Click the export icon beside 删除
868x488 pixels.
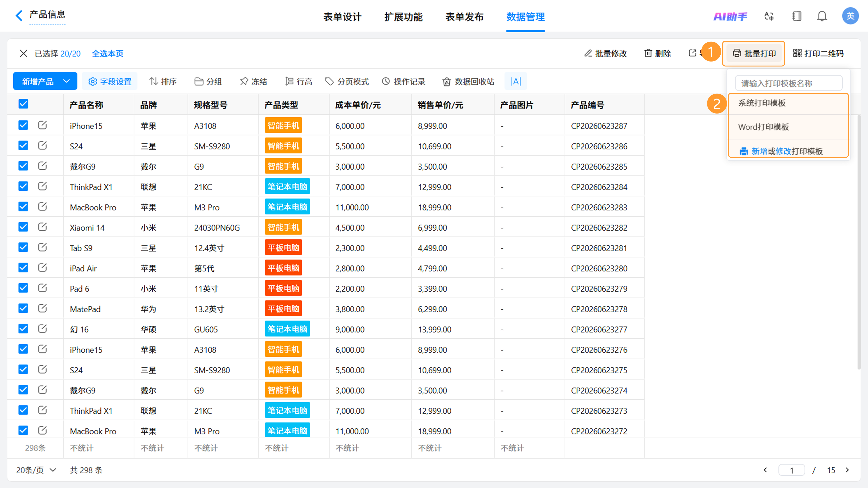[x=692, y=53]
